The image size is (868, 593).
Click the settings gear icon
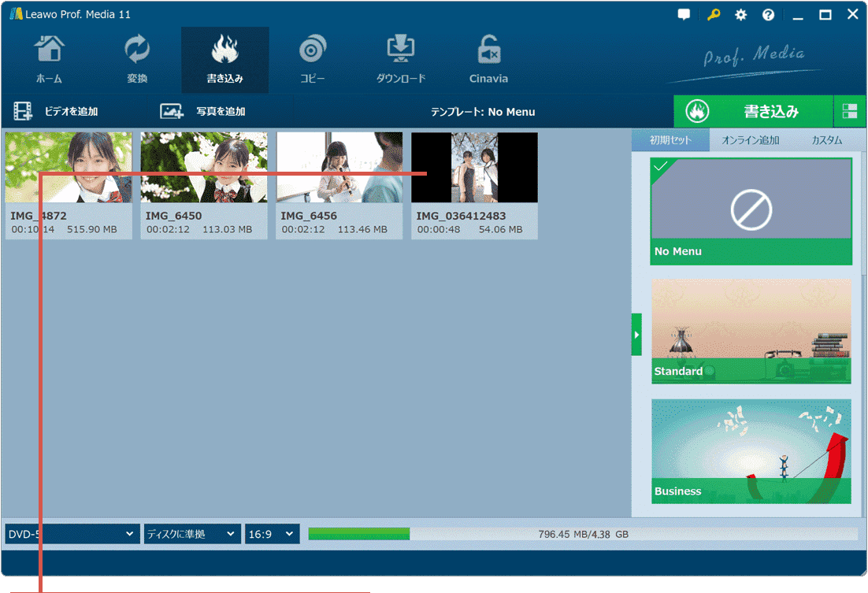point(740,15)
